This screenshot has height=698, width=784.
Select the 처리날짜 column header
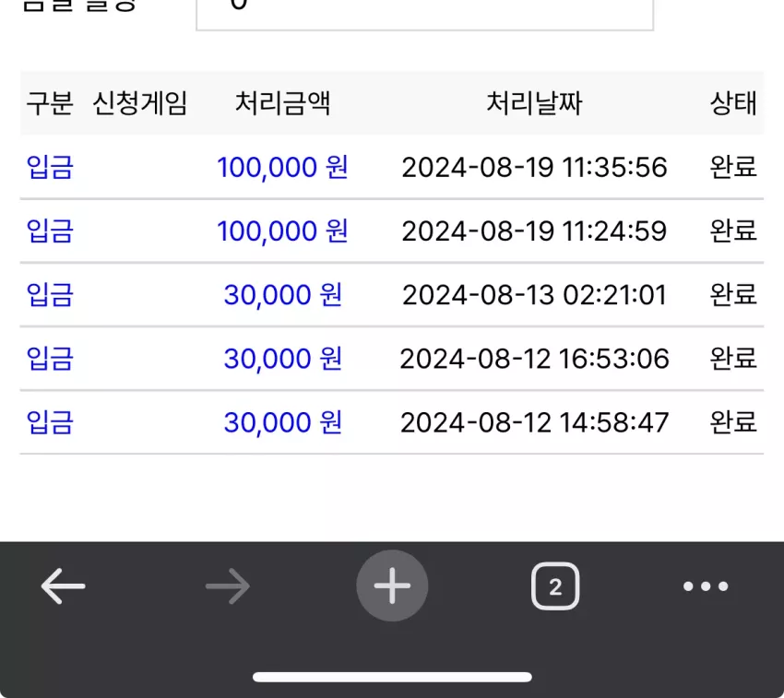click(x=534, y=103)
